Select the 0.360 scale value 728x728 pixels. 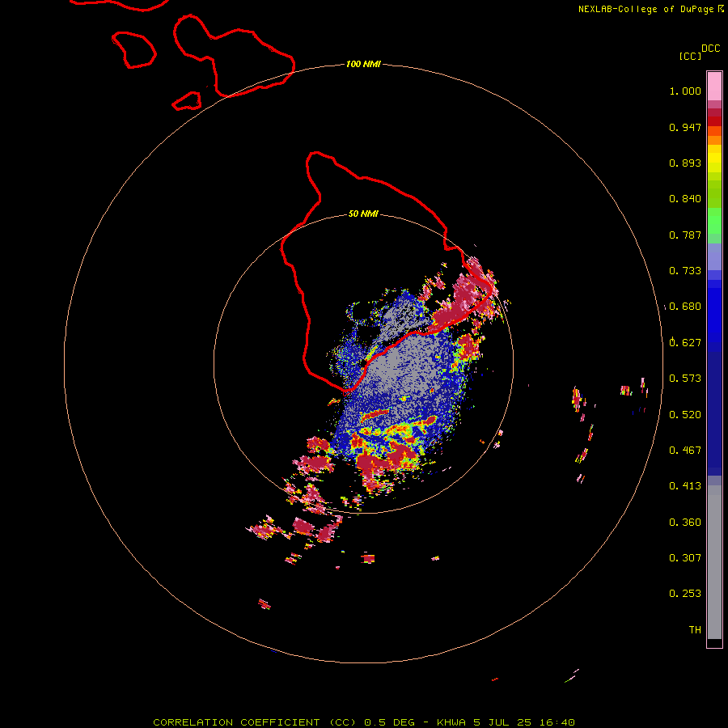click(x=685, y=523)
